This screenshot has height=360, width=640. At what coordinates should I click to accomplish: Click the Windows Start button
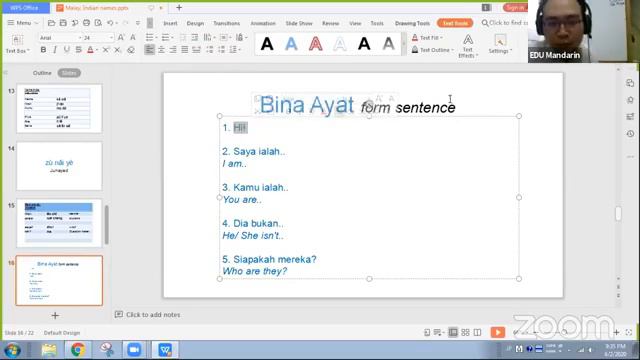[x=13, y=350]
